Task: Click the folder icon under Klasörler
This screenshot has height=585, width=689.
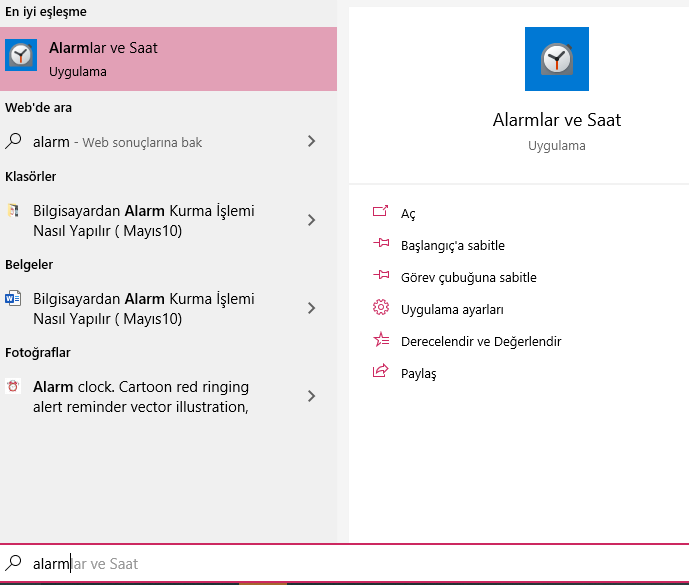Action: 13,211
